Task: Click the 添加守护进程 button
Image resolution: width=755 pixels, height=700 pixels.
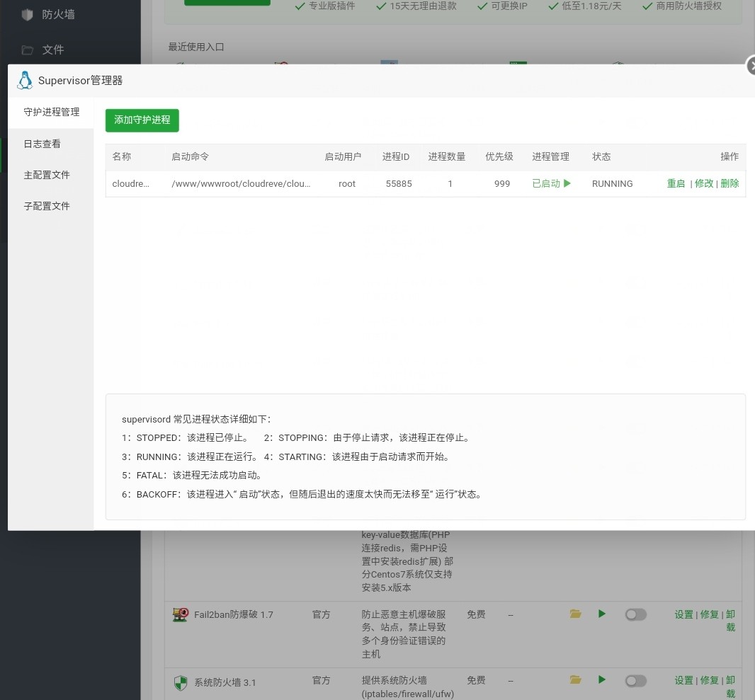Action: pos(142,120)
